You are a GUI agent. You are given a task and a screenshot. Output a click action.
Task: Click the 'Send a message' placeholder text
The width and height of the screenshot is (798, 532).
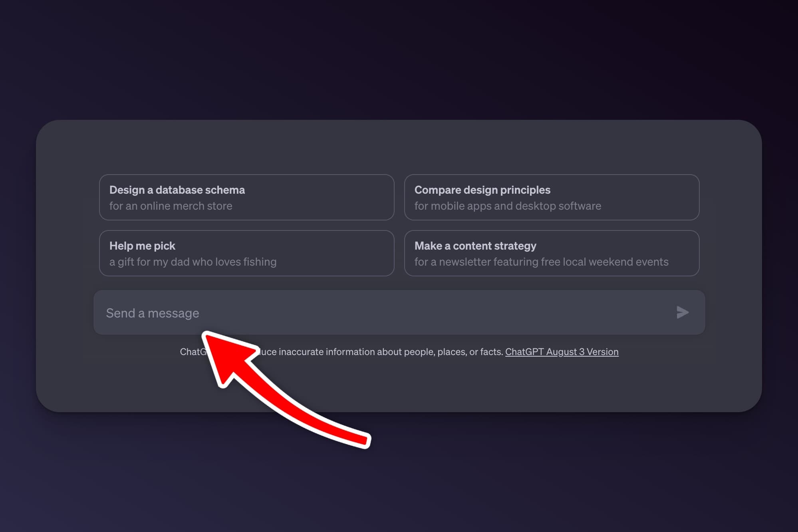(x=153, y=313)
